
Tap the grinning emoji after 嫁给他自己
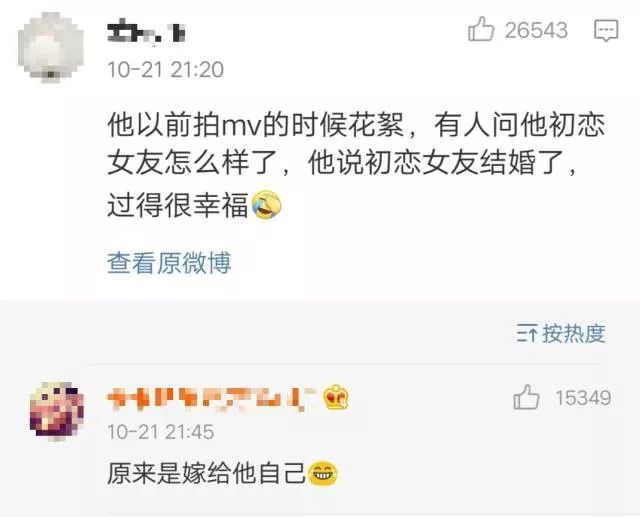tap(322, 473)
